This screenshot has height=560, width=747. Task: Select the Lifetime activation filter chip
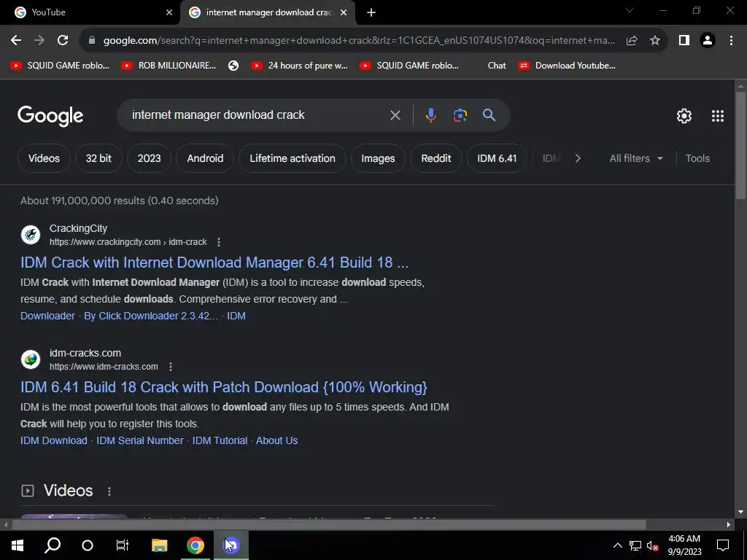293,158
